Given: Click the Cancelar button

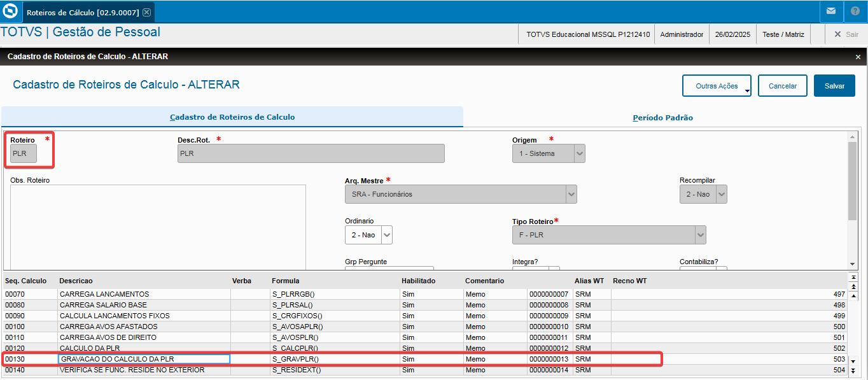Looking at the screenshot, I should tap(783, 86).
